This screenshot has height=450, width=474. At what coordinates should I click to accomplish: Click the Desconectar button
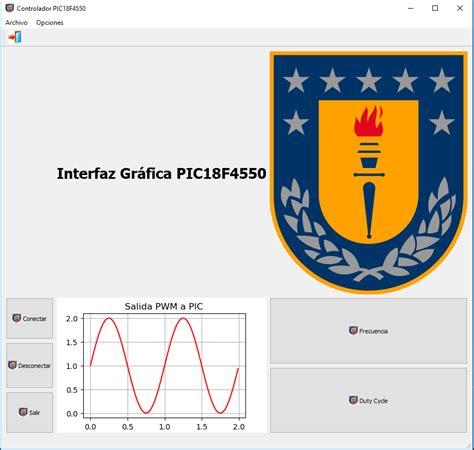[30, 365]
